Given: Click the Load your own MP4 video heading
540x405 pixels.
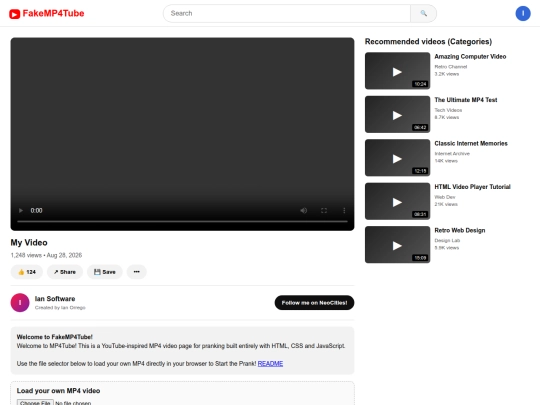Looking at the screenshot, I should pyautogui.click(x=58, y=391).
